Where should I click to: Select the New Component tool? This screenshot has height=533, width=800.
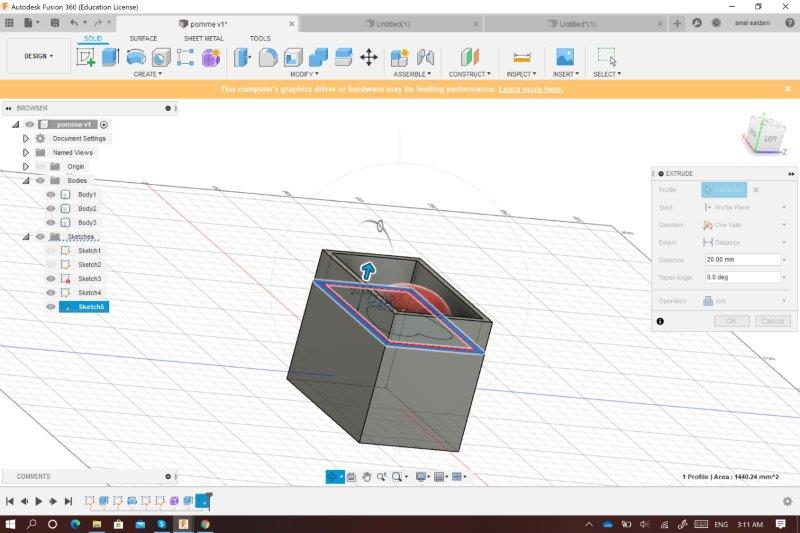pos(399,57)
